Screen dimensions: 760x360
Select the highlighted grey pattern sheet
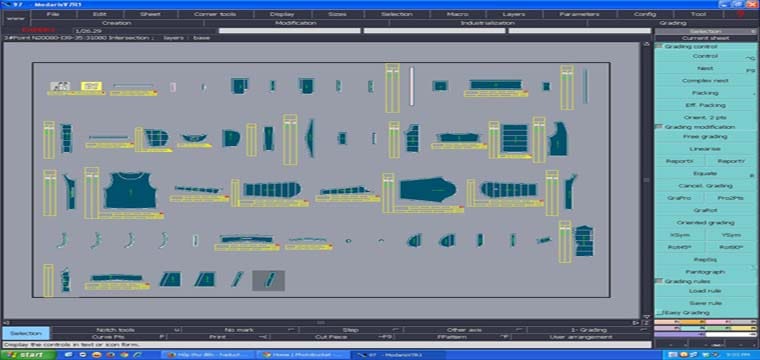coord(268,281)
